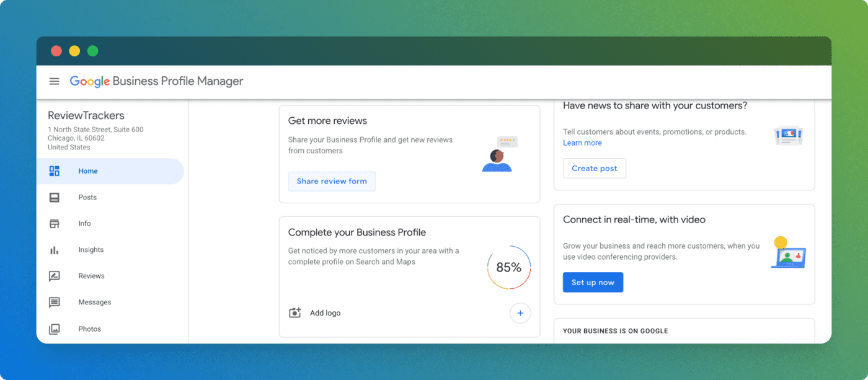Click the 85% profile completion ring
Image resolution: width=868 pixels, height=380 pixels.
click(x=509, y=268)
